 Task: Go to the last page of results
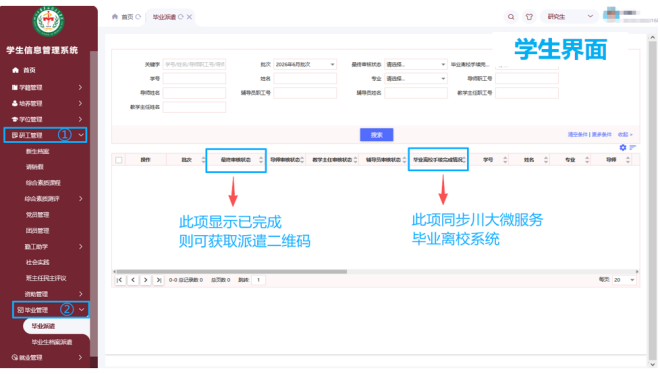coord(159,280)
